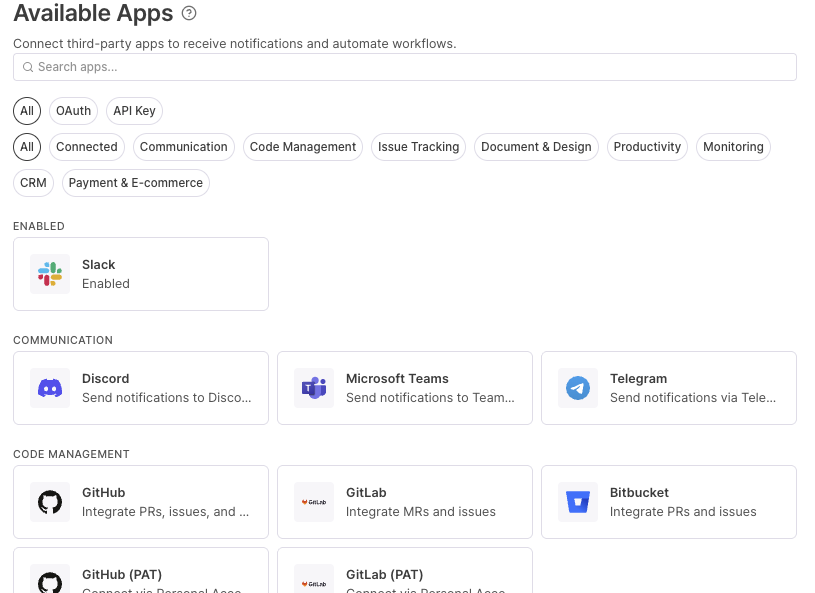Filter by Communication category

tap(183, 147)
